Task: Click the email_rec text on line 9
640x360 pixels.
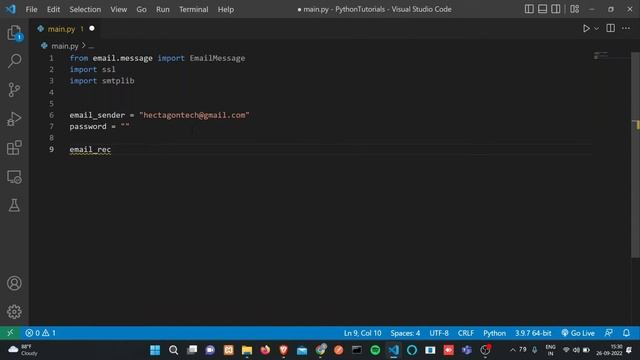Action: pos(90,149)
